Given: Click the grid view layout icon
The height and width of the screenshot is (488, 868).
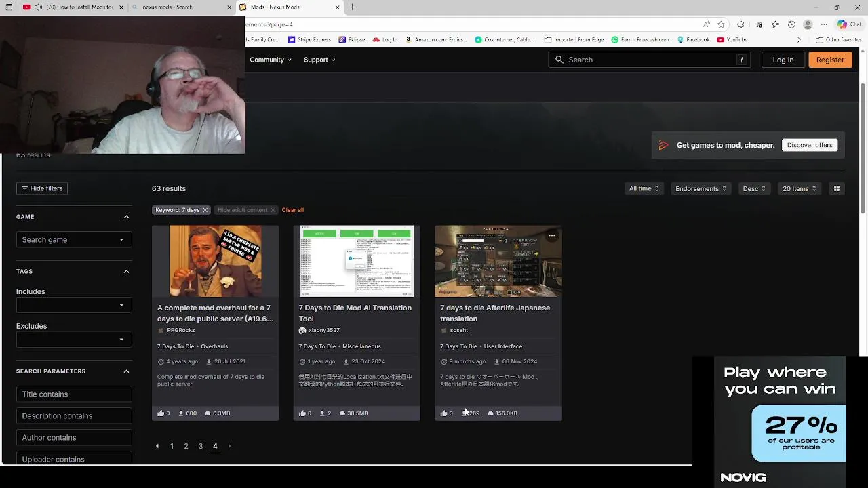Looking at the screenshot, I should coord(837,188).
